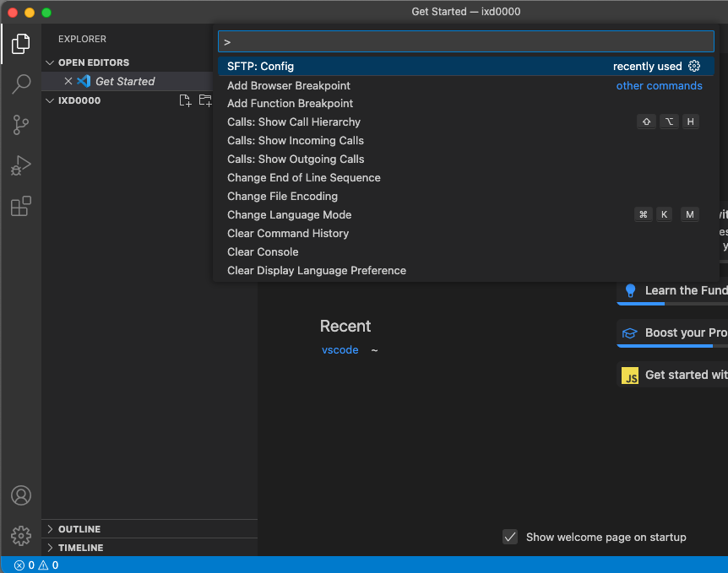Open the Search view in activity bar

pyautogui.click(x=21, y=84)
